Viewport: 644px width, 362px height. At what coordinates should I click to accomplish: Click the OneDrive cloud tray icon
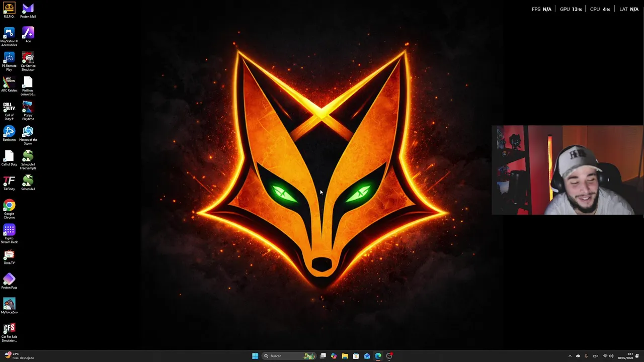click(x=578, y=356)
